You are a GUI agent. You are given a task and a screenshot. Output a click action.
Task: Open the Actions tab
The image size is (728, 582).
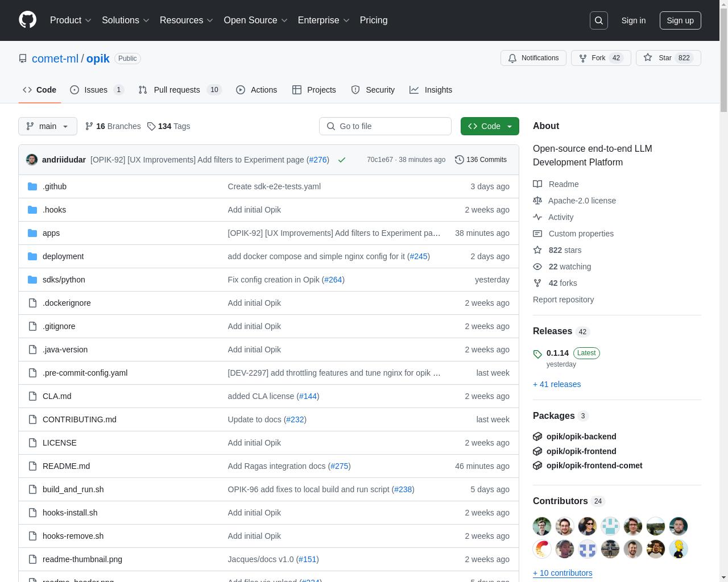coord(257,90)
